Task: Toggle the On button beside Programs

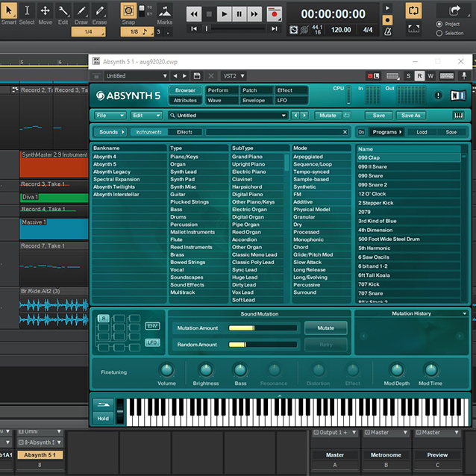Action: 362,132
